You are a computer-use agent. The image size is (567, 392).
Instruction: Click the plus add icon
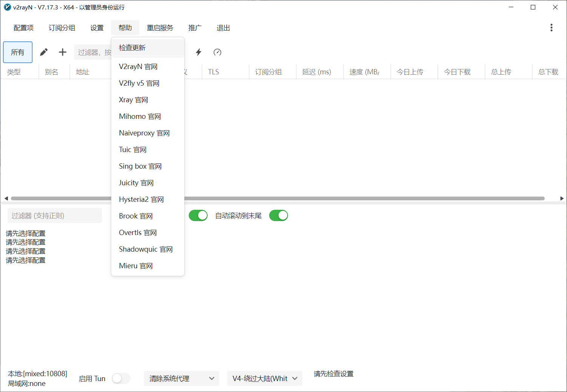coord(63,52)
